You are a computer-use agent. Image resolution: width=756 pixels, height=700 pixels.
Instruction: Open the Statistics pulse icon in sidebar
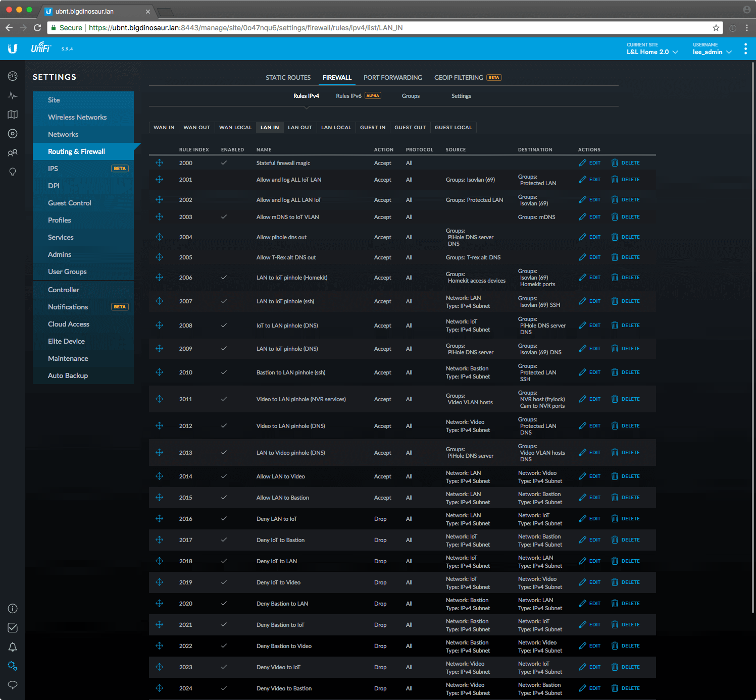(x=13, y=95)
